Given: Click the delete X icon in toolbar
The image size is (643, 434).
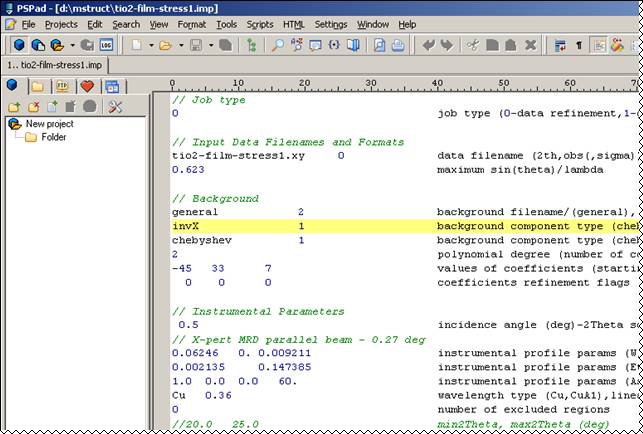Looking at the screenshot, I should [x=530, y=45].
